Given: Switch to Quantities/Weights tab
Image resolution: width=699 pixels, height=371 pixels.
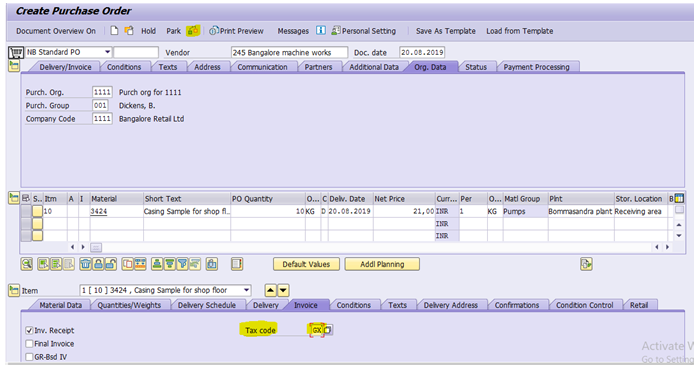Looking at the screenshot, I should pyautogui.click(x=129, y=305).
